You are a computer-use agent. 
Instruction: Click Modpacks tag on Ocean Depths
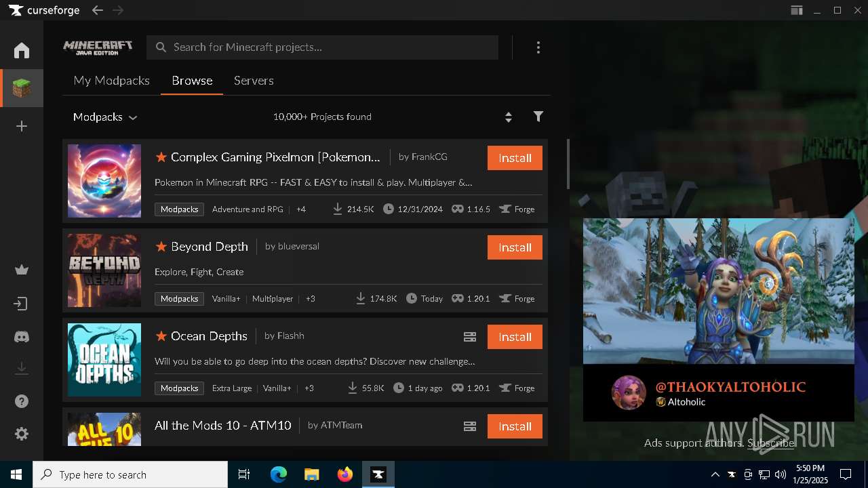[179, 388]
